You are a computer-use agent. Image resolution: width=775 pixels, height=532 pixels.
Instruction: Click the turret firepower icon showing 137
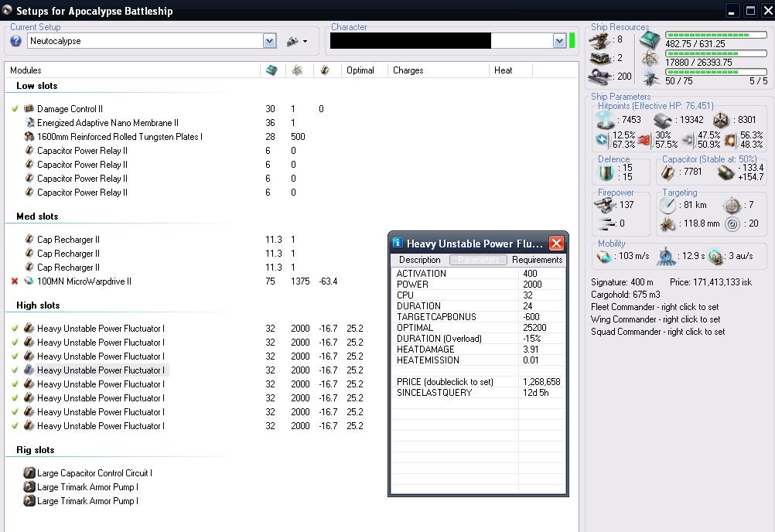tap(605, 204)
